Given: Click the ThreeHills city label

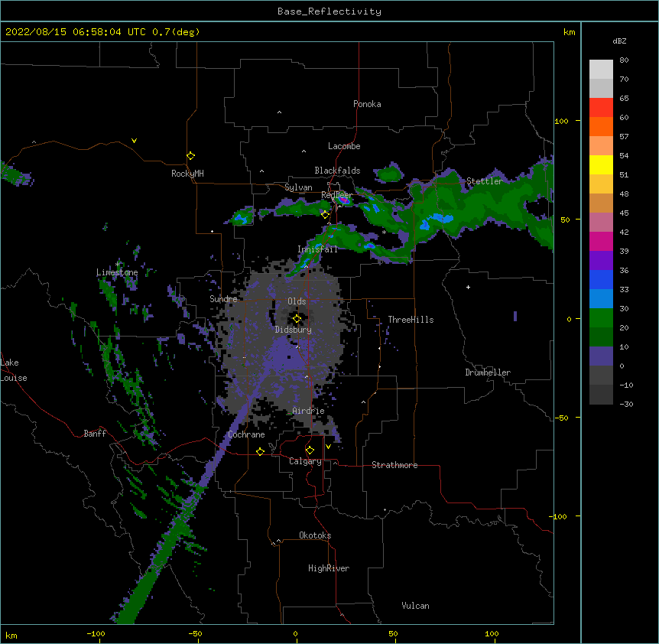Looking at the screenshot, I should pyautogui.click(x=411, y=320).
